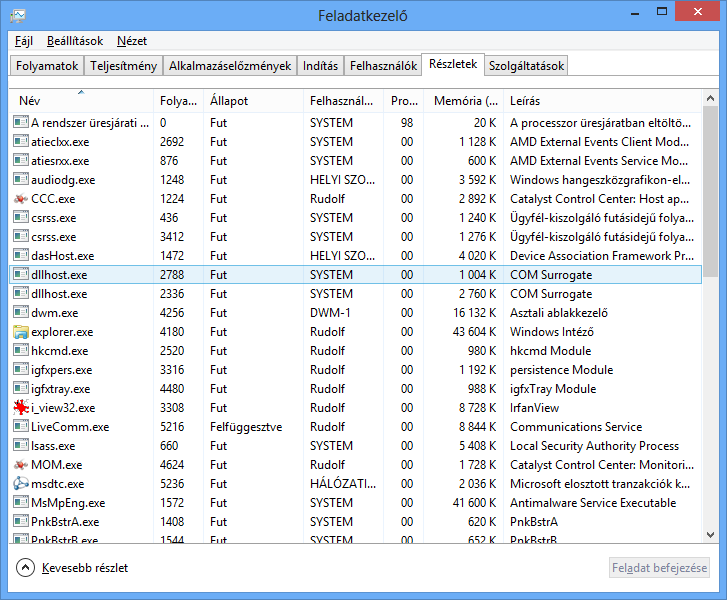Viewport: 727px width, 600px height.
Task: Click the 16 132 K memory value
Action: pos(474,313)
